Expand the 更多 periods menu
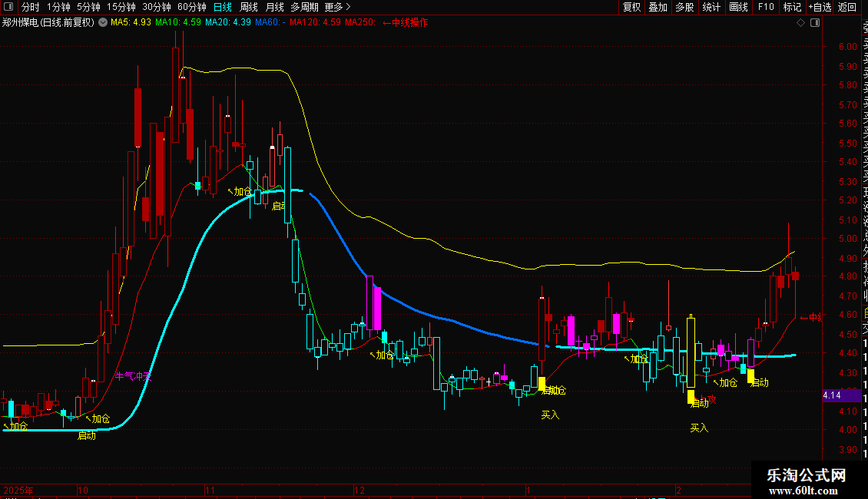The image size is (868, 499). [x=338, y=7]
